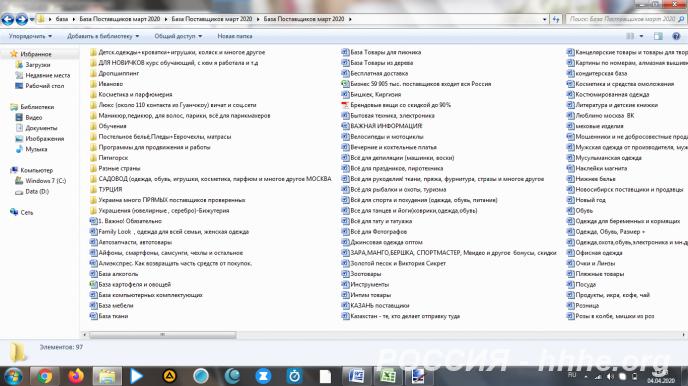Open the help question mark icon
688x386 pixels.
pyautogui.click(x=676, y=36)
